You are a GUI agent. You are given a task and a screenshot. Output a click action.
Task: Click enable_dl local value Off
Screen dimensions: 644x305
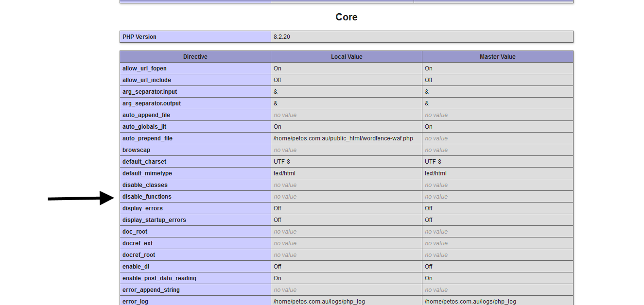[278, 267]
